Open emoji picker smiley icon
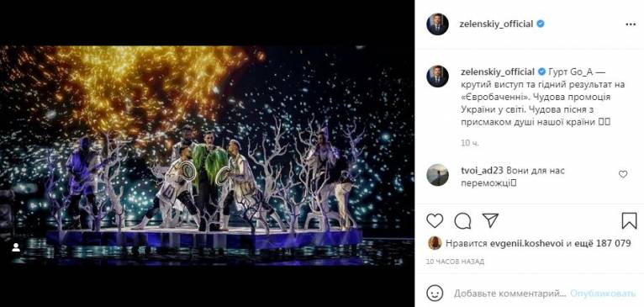This screenshot has height=307, width=644. [x=435, y=294]
